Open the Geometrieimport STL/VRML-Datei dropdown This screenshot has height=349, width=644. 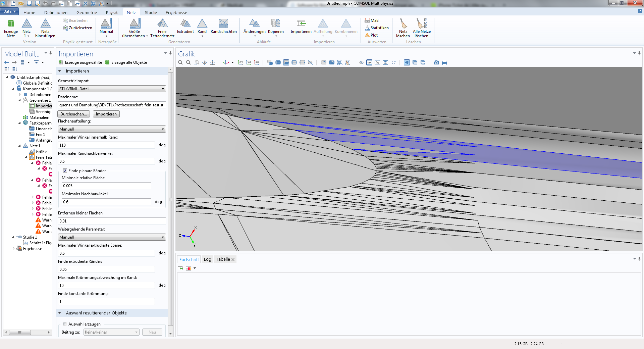point(112,89)
